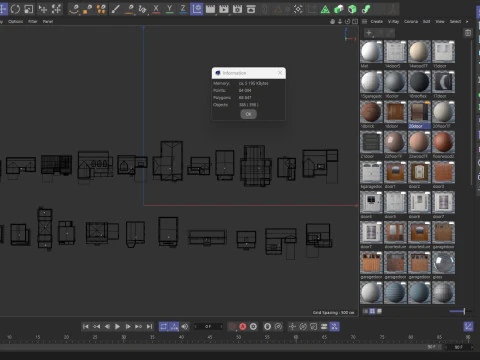
Task: Toggle Y axis lock
Action: (169, 9)
